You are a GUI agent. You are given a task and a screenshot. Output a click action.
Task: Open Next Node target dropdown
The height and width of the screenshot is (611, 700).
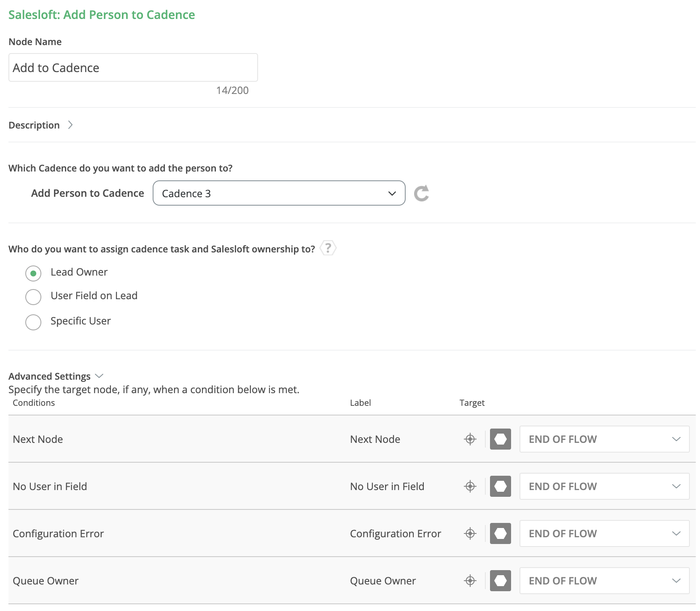click(x=605, y=439)
